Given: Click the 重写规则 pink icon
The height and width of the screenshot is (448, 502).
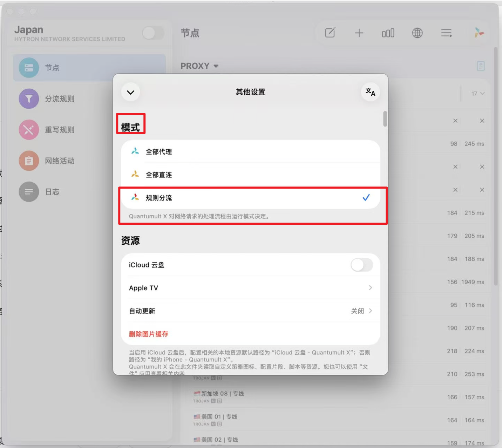Looking at the screenshot, I should (29, 130).
